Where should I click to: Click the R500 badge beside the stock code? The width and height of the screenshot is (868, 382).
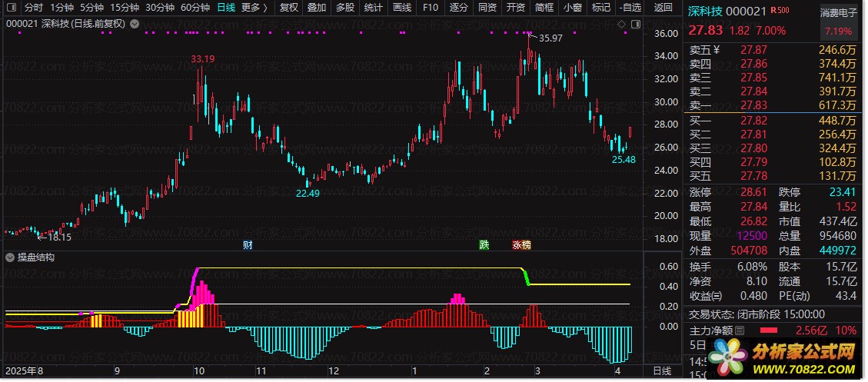pyautogui.click(x=781, y=10)
